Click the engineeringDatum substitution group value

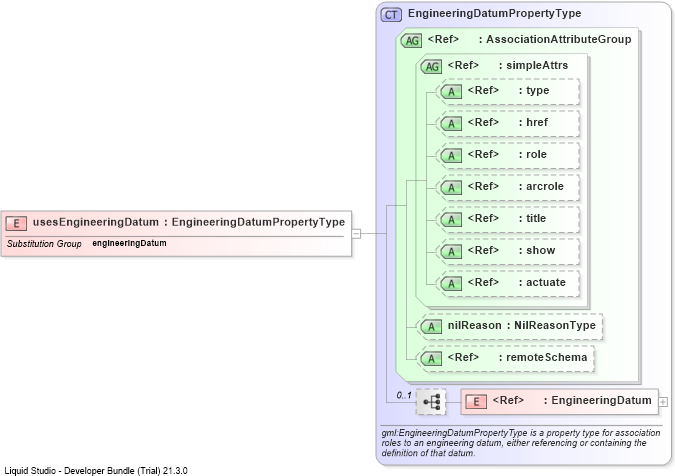click(129, 243)
